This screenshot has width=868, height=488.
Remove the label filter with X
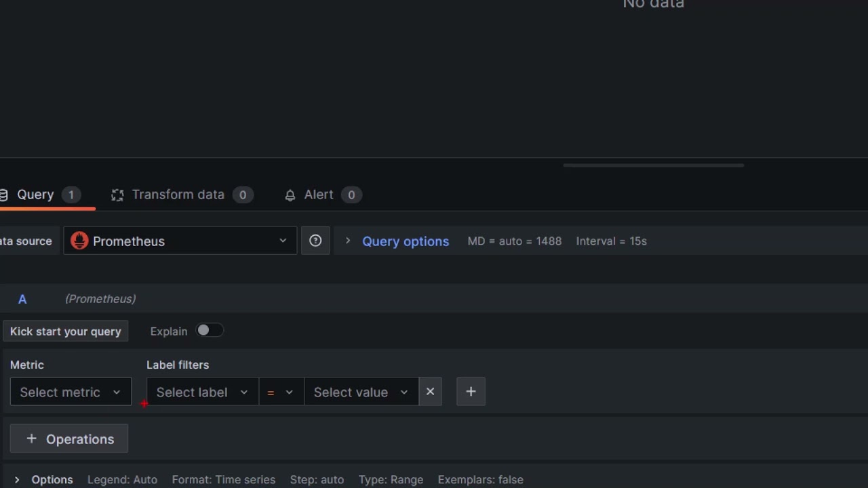(x=430, y=392)
